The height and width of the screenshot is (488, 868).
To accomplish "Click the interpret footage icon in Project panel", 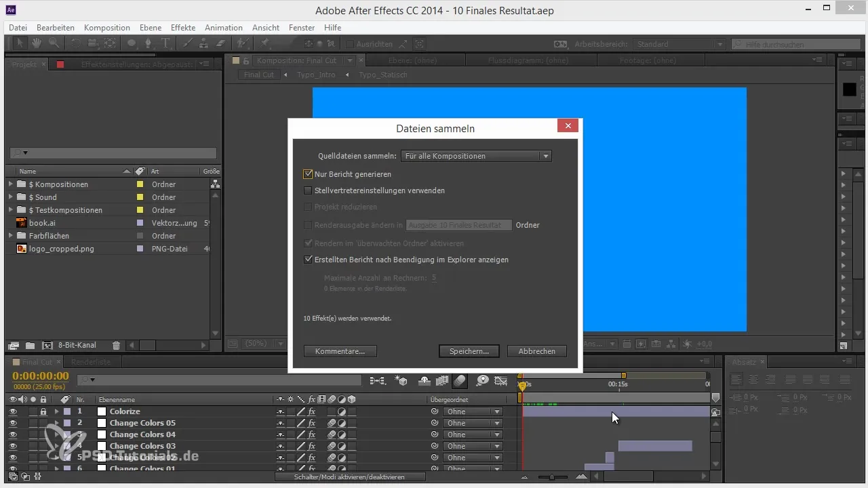I will [x=14, y=345].
